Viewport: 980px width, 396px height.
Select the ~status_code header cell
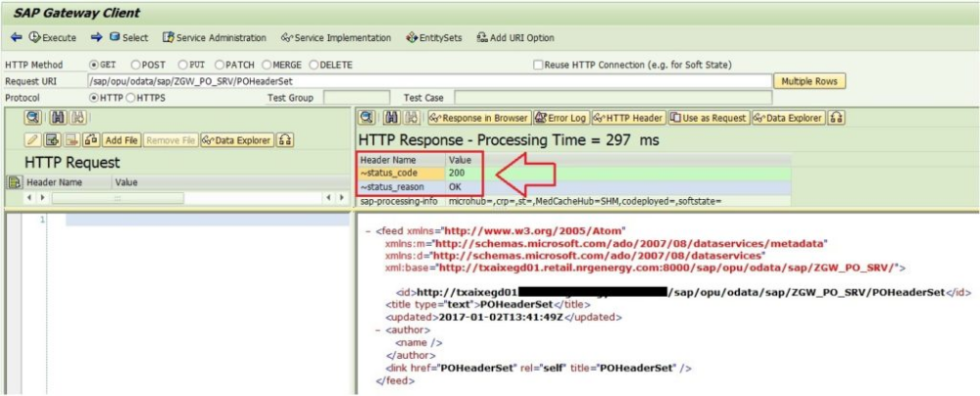[x=402, y=173]
